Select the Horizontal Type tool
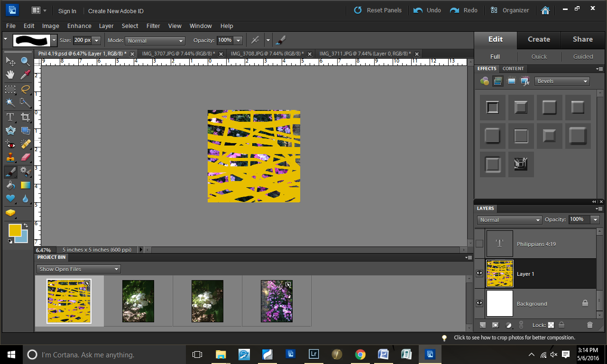Viewport: 607px width, 364px height. [10, 117]
